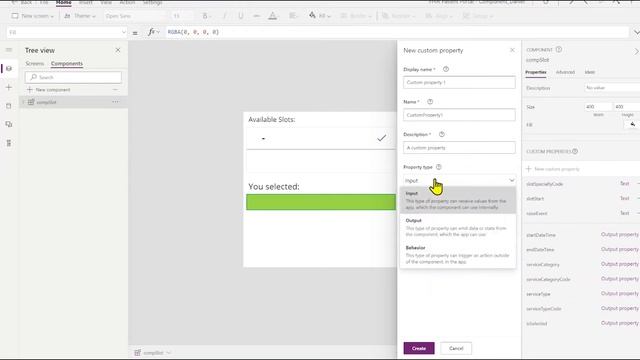Click New custom property link
Viewport: 640px width, 360px height.
[553, 169]
